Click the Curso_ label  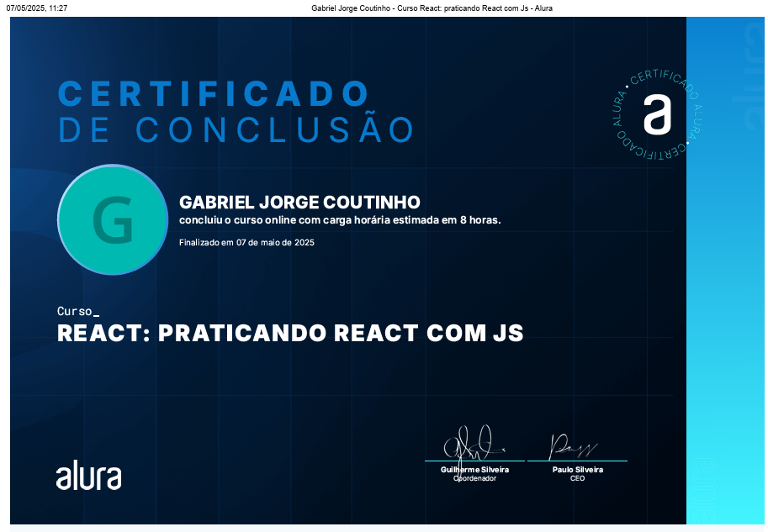click(78, 311)
